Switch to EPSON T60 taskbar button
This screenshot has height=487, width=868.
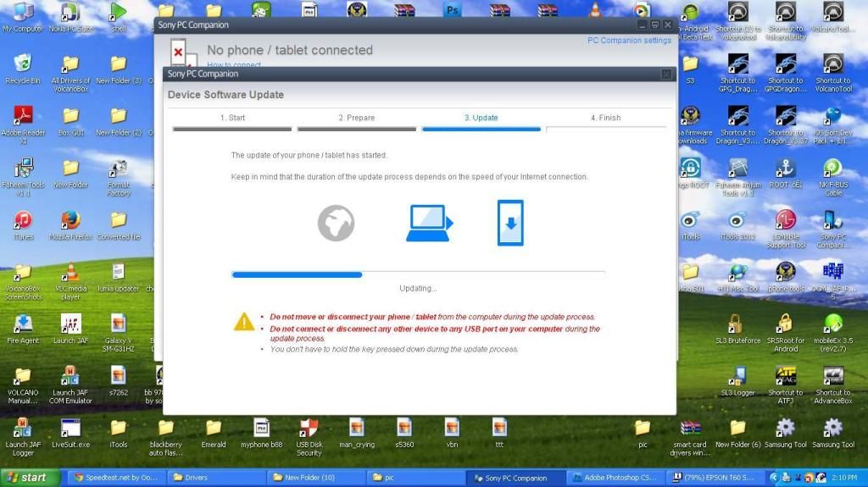pos(715,478)
